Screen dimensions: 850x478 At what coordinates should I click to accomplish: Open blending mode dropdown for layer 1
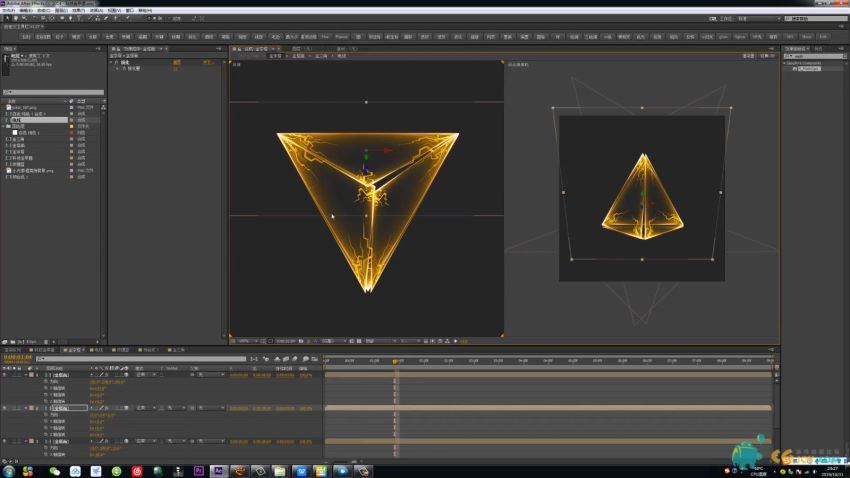(x=143, y=376)
